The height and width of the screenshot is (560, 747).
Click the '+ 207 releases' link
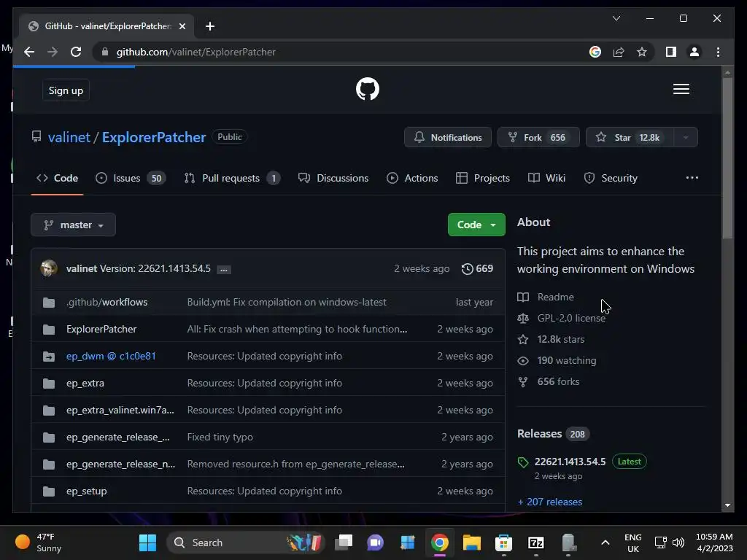point(550,502)
